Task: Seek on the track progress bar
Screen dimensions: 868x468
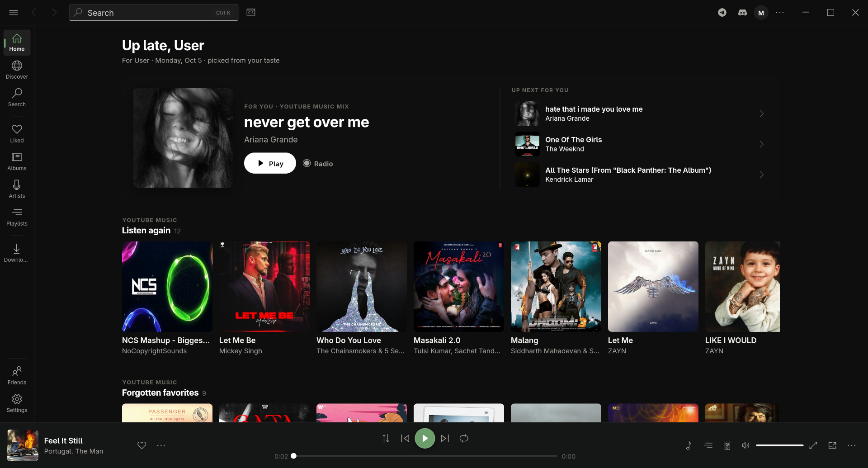Action: (425, 456)
